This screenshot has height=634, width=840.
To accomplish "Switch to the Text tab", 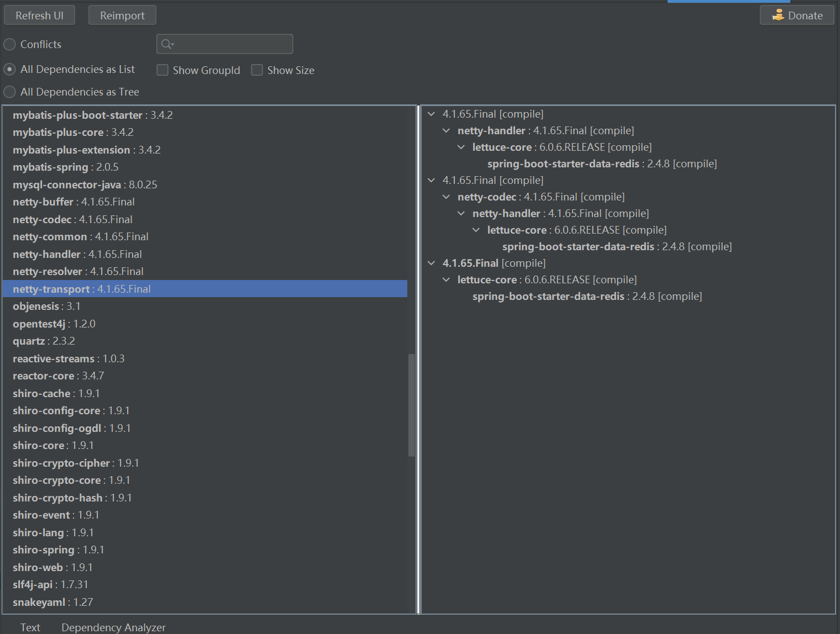I will [30, 627].
